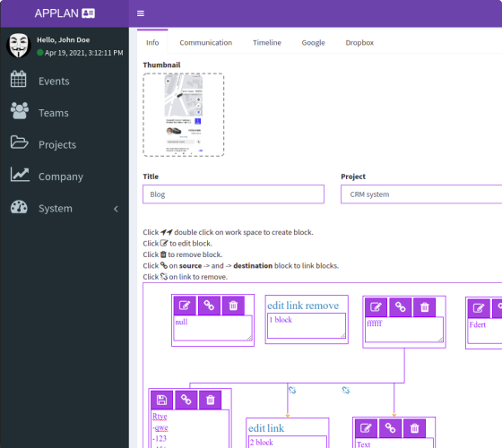The width and height of the screenshot is (502, 448).
Task: Open Projects in the sidebar
Action: [x=57, y=144]
